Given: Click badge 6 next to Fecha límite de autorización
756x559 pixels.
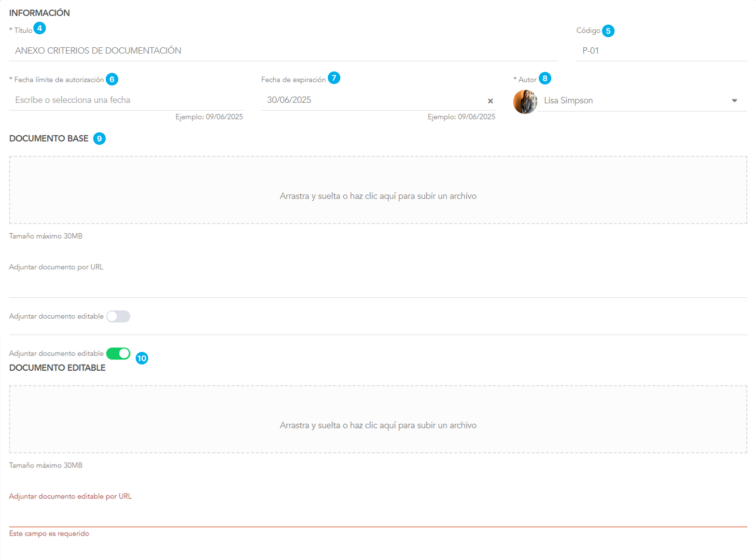Looking at the screenshot, I should point(112,79).
